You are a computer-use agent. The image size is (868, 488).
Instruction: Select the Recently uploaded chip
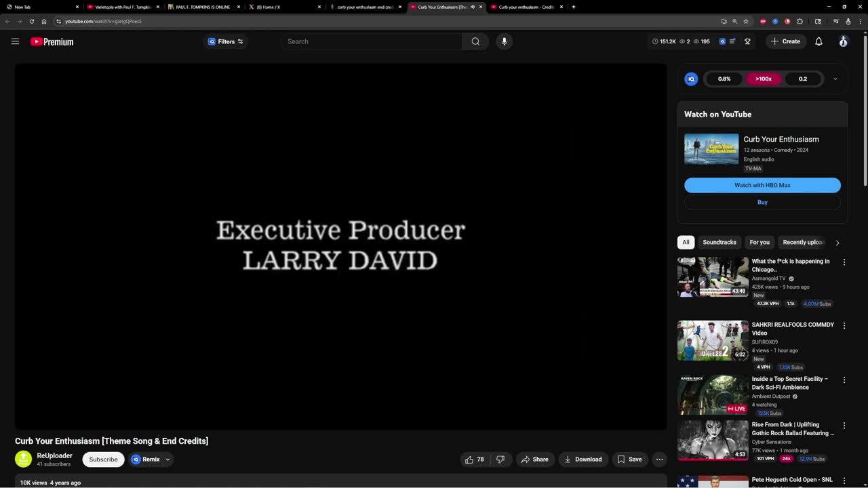pos(804,242)
